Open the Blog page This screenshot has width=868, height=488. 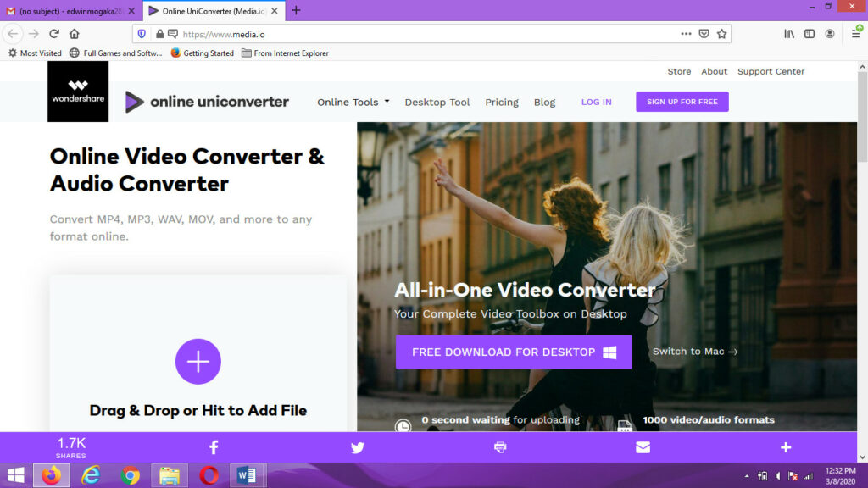tap(544, 102)
